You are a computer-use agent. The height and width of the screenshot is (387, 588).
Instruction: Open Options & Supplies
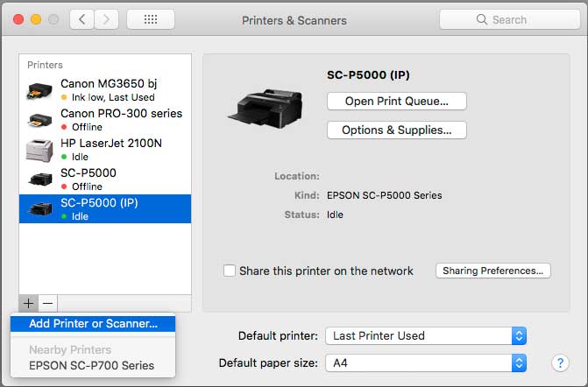(x=397, y=130)
